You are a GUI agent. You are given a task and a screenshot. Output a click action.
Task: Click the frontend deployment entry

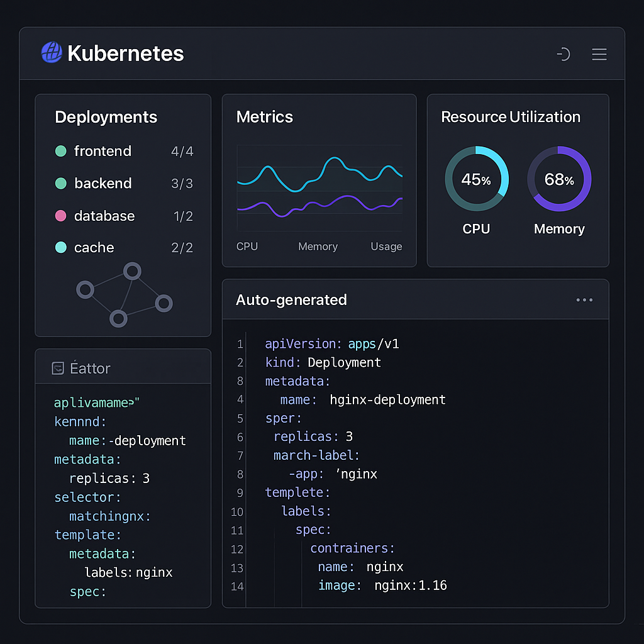103,151
